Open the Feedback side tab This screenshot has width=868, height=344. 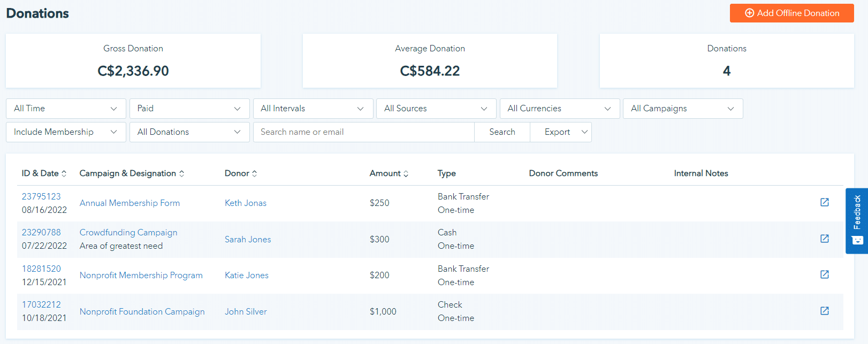pyautogui.click(x=857, y=220)
